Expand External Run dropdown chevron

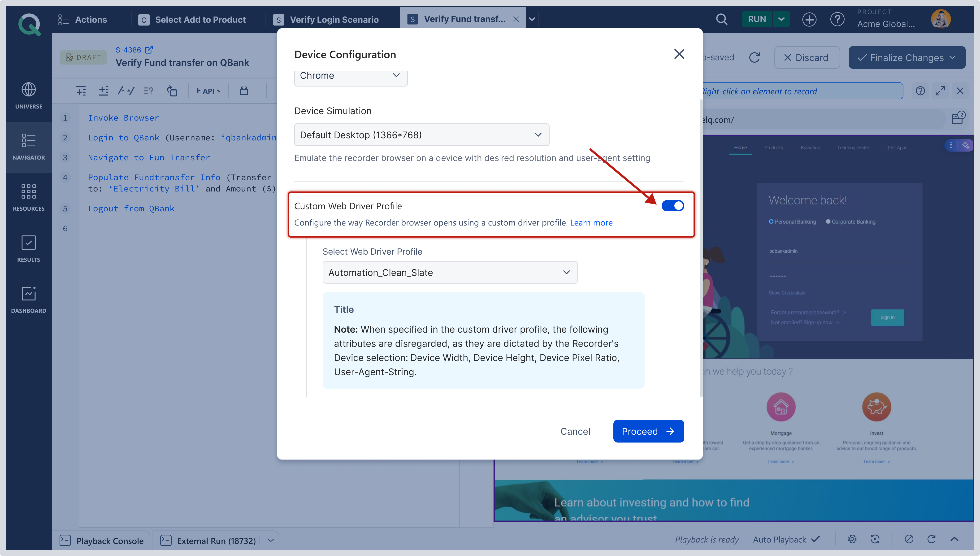[271, 540]
